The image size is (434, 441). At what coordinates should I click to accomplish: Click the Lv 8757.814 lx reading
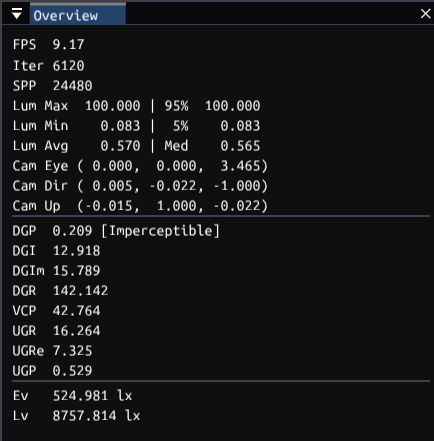coord(76,416)
